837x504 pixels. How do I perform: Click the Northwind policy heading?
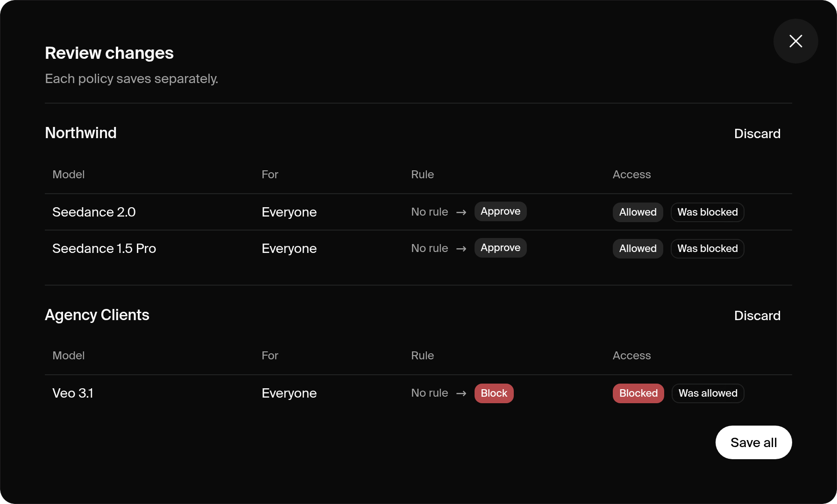point(81,133)
